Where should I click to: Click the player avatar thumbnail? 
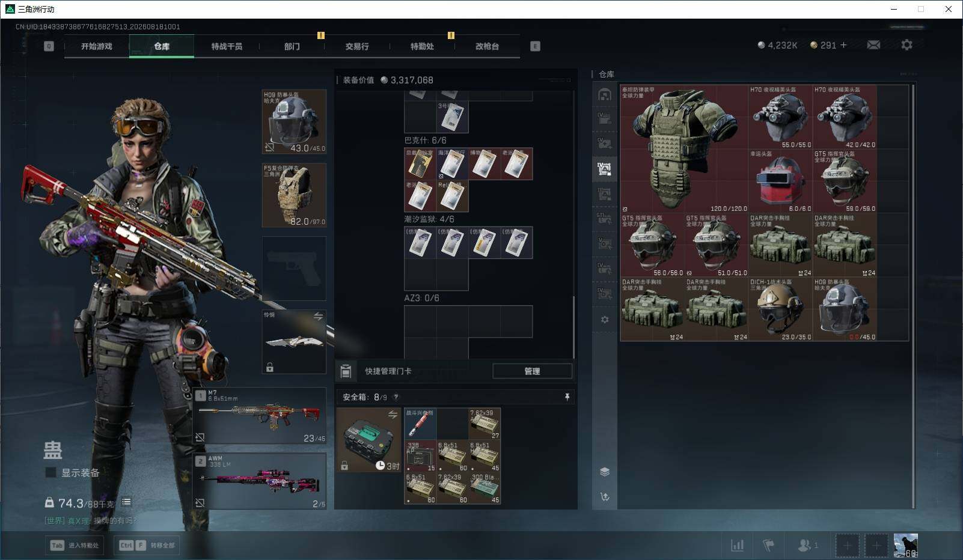(x=905, y=546)
